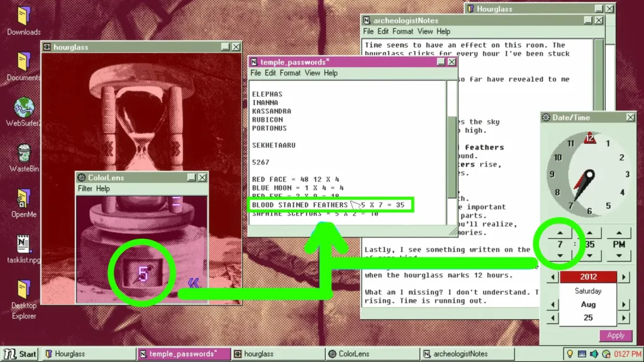Open the Format menu in temple_passwords

click(x=290, y=73)
